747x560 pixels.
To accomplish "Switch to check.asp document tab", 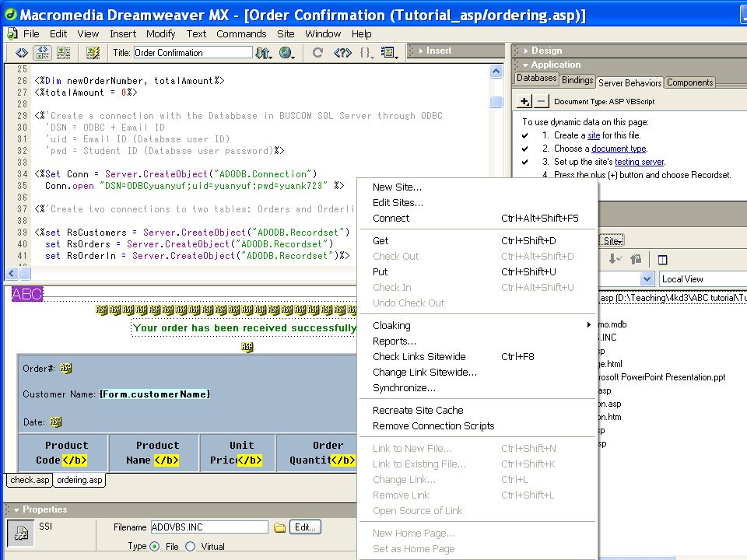I will tap(30, 480).
